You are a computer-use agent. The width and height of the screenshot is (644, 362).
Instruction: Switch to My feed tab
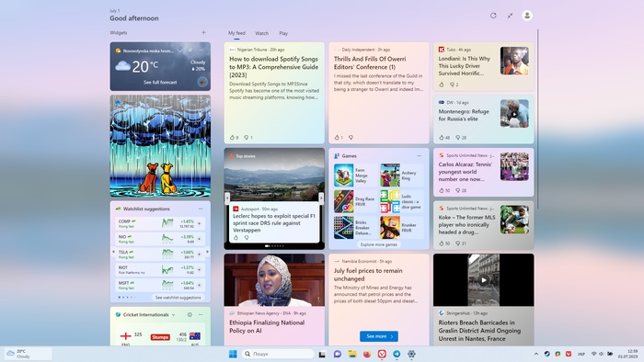point(236,33)
